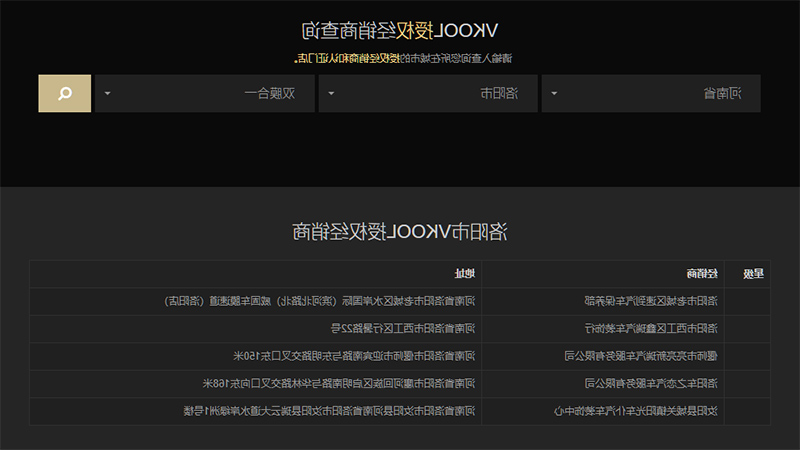This screenshot has width=800, height=450.
Task: Select dealer 洛阳市老城区速到汽车保养部
Action: tap(651, 302)
